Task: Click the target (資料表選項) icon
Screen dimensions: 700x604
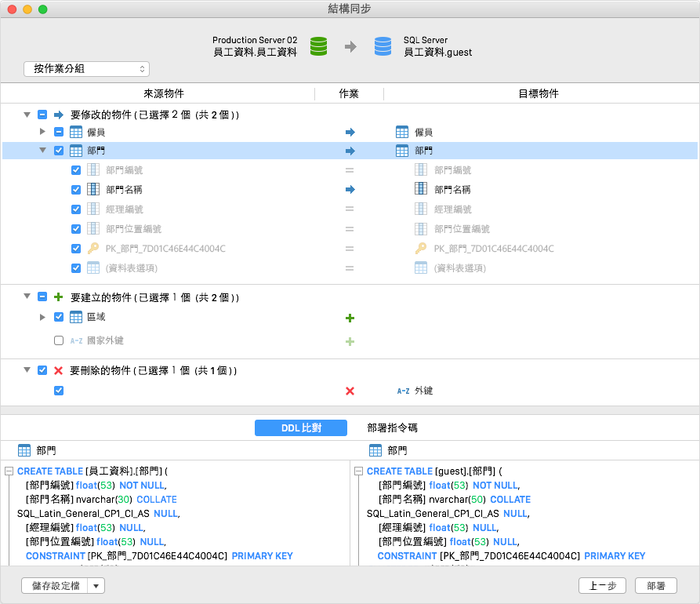Action: 421,267
